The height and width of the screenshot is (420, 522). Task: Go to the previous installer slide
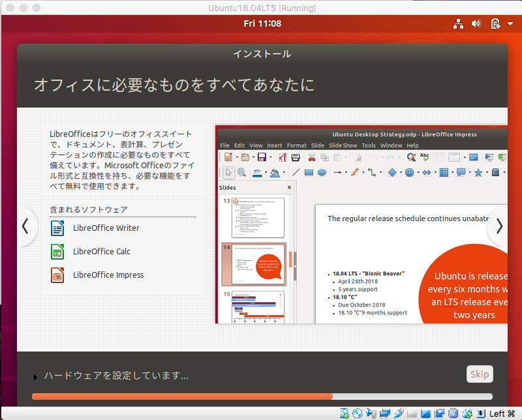point(25,226)
